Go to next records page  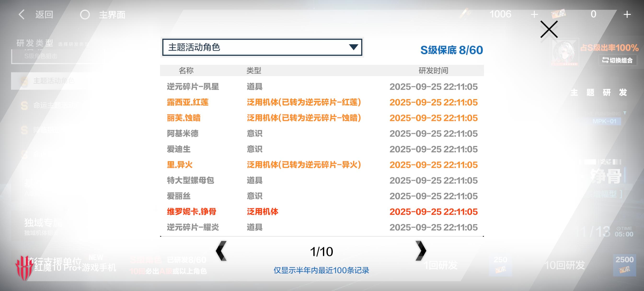(421, 251)
